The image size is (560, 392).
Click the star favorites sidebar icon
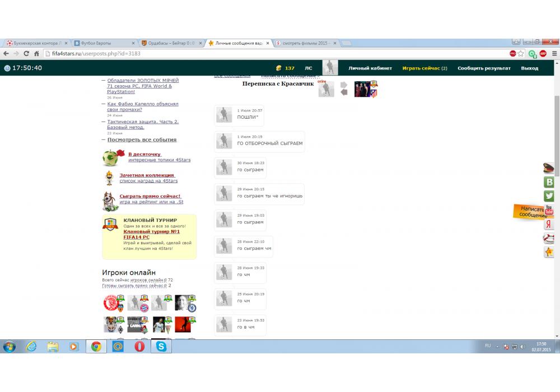click(x=549, y=252)
